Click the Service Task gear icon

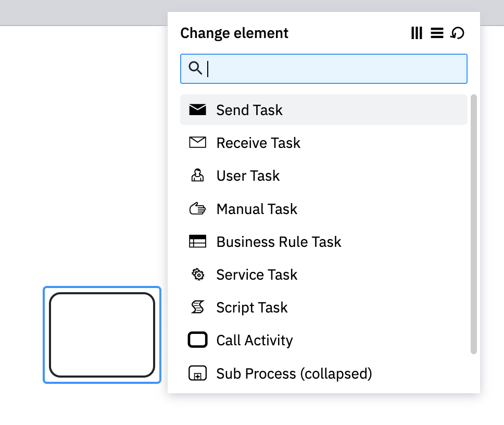coord(197,274)
